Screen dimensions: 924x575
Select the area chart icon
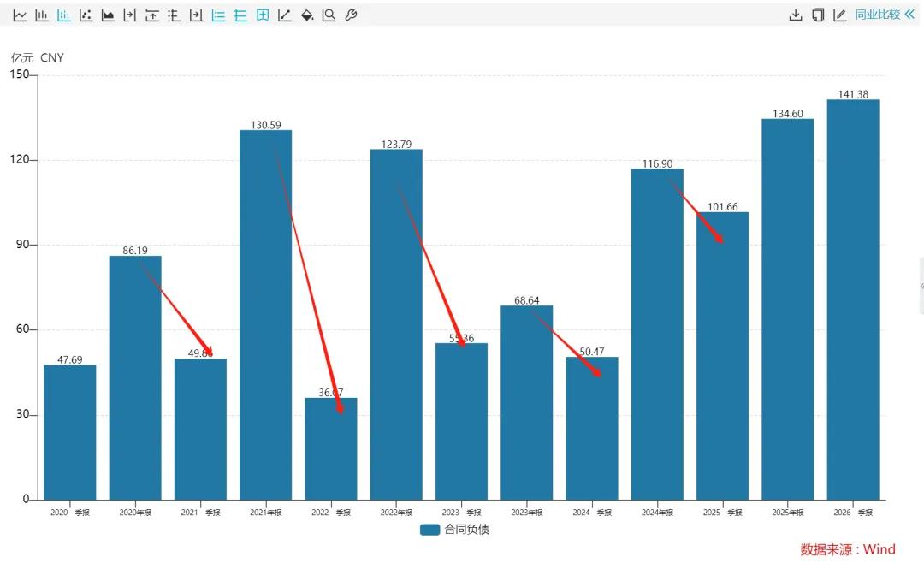108,15
